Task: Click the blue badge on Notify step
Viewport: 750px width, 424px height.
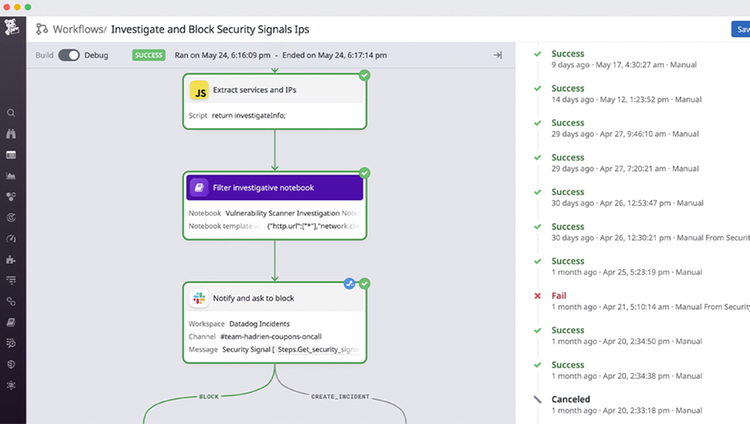Action: 350,284
